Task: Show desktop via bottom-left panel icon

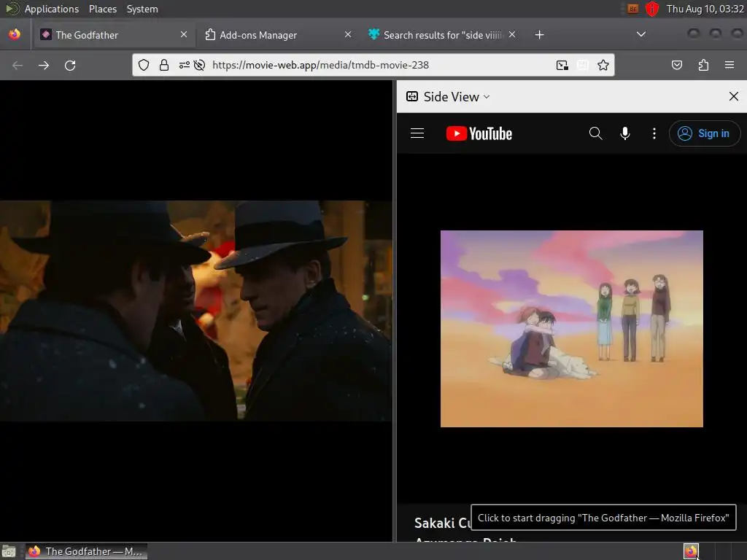Action: 9,551
